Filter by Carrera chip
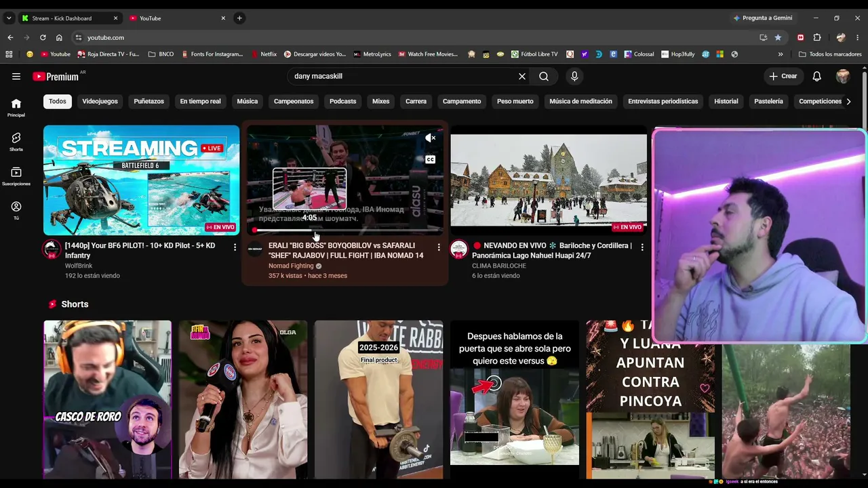 tap(416, 102)
